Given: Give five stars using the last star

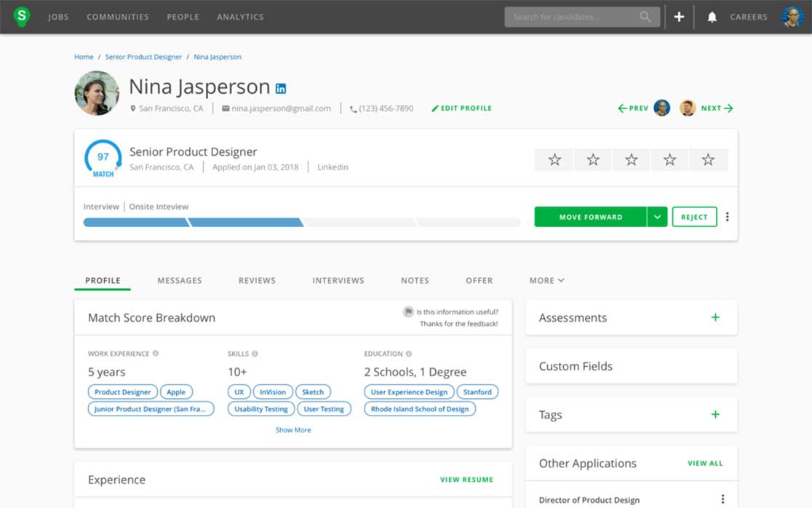Looking at the screenshot, I should 708,159.
